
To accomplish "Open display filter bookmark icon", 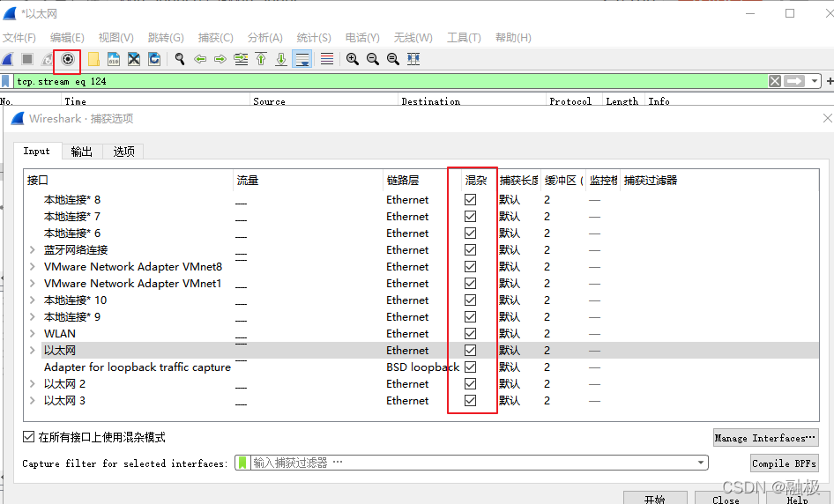I will (x=6, y=81).
